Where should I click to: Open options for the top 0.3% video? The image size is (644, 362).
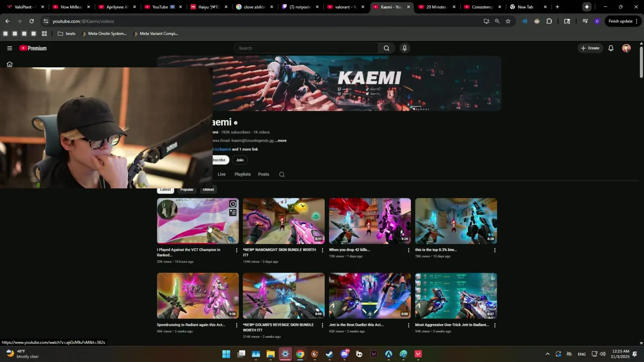coord(495,250)
